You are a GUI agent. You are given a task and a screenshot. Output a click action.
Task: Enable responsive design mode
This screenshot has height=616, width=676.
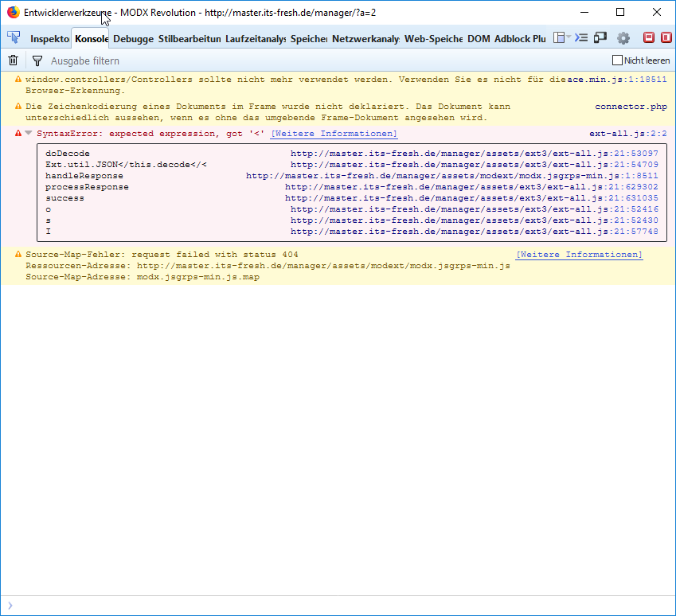600,37
